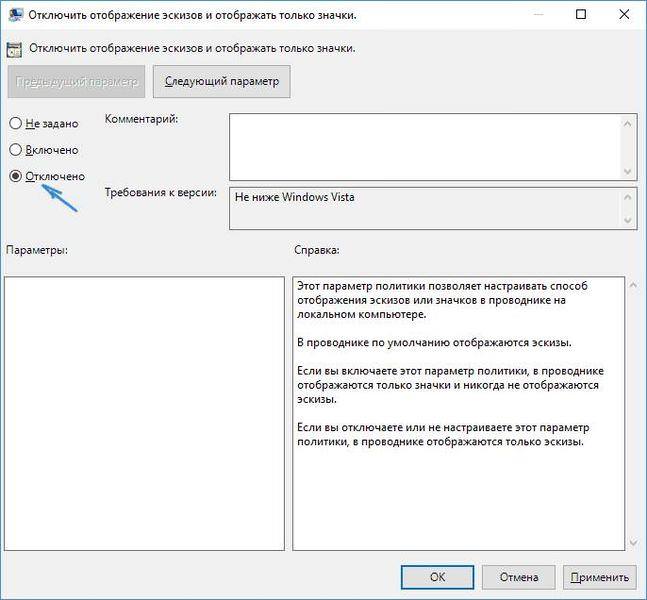Viewport: 647px width, 600px height.
Task: Click the version requirements scroll down arrow
Action: point(628,220)
